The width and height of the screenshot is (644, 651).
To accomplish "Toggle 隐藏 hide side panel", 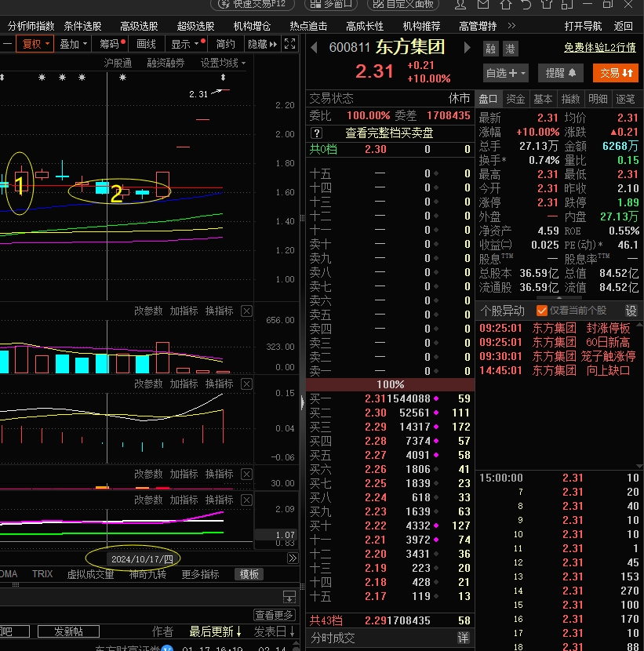I will [263, 44].
